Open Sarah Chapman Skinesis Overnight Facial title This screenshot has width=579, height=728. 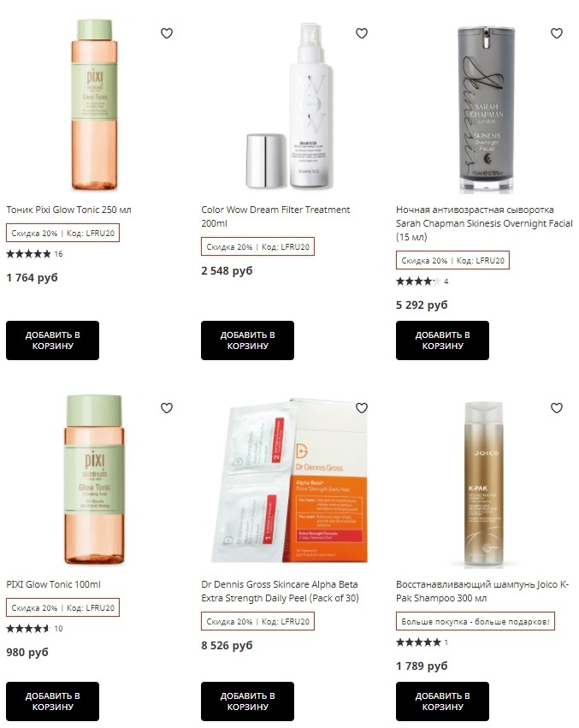point(484,223)
